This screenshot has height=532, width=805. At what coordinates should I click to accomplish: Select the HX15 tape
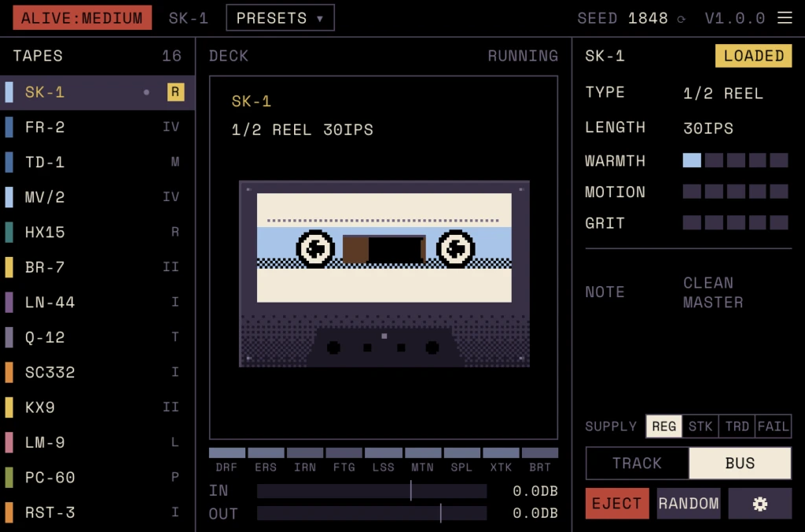97,232
